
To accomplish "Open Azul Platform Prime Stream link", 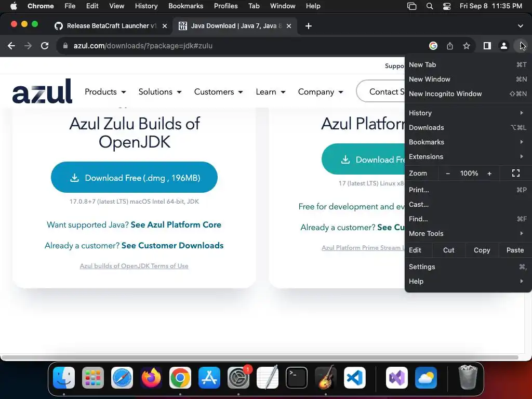I will [x=363, y=248].
